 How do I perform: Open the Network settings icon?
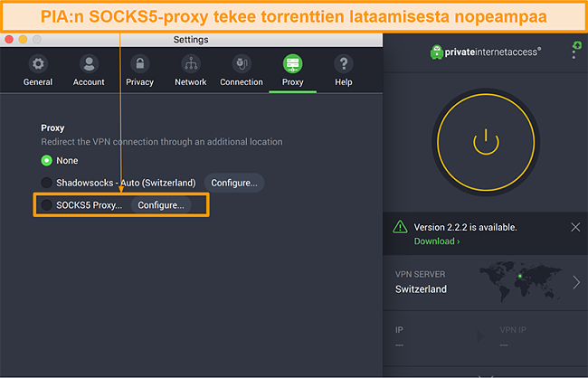click(190, 64)
